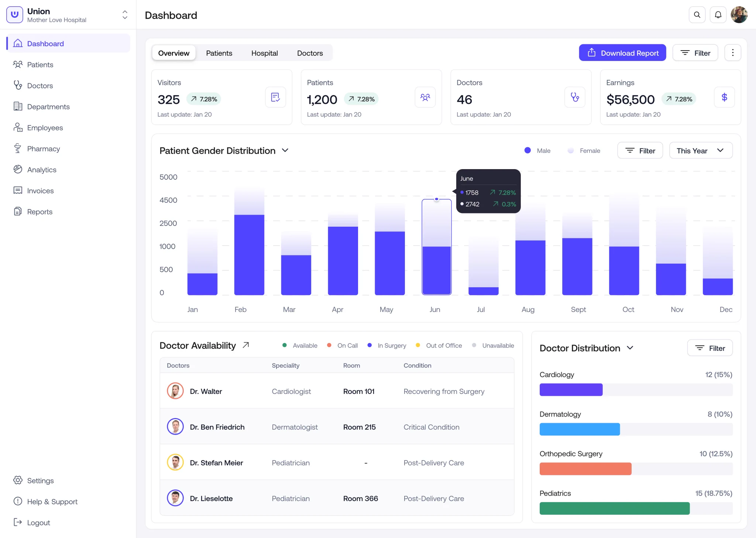Go to Departments in sidebar

click(x=68, y=107)
